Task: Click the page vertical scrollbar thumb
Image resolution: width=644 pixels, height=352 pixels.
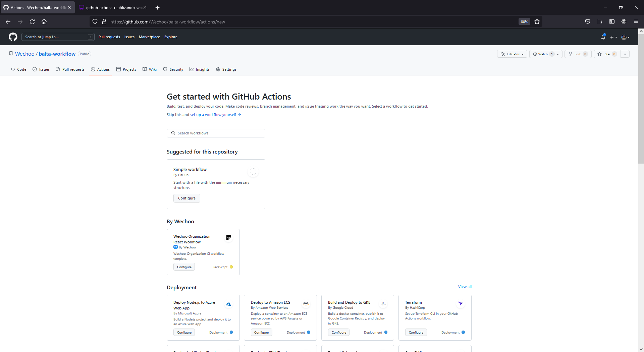Action: 641,98
